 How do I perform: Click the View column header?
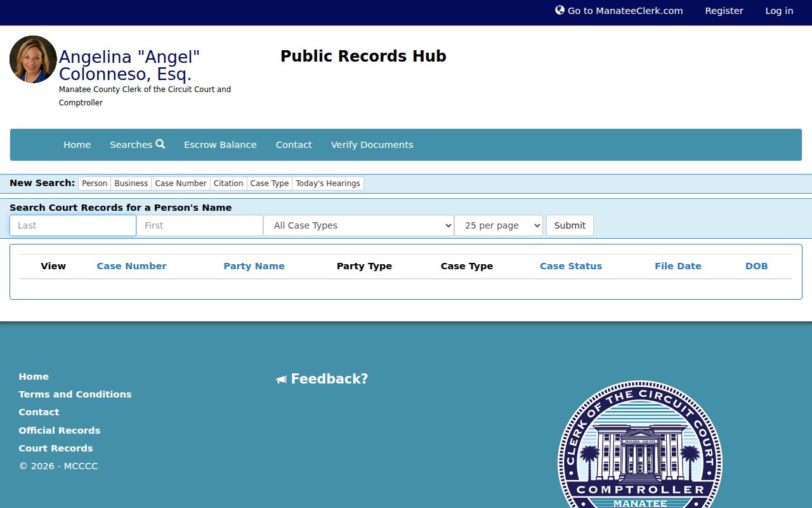[53, 266]
